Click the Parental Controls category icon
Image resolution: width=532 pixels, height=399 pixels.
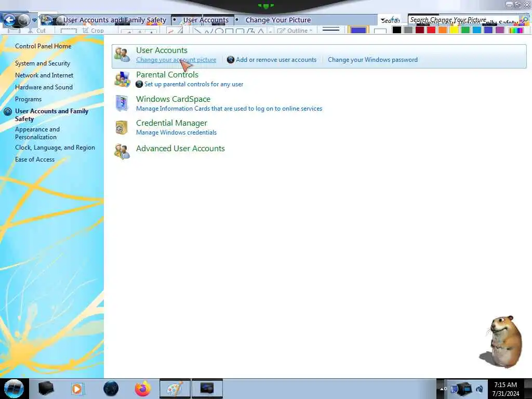coord(122,79)
